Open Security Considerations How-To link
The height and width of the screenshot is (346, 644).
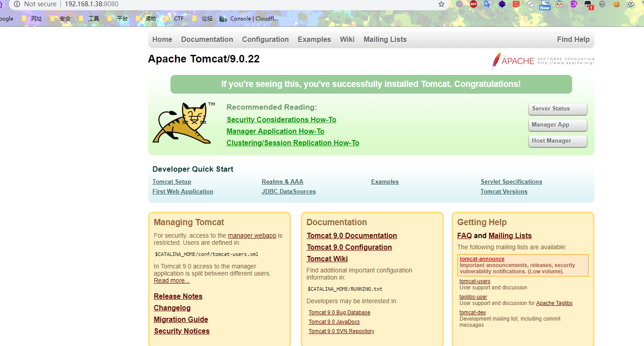pos(282,119)
